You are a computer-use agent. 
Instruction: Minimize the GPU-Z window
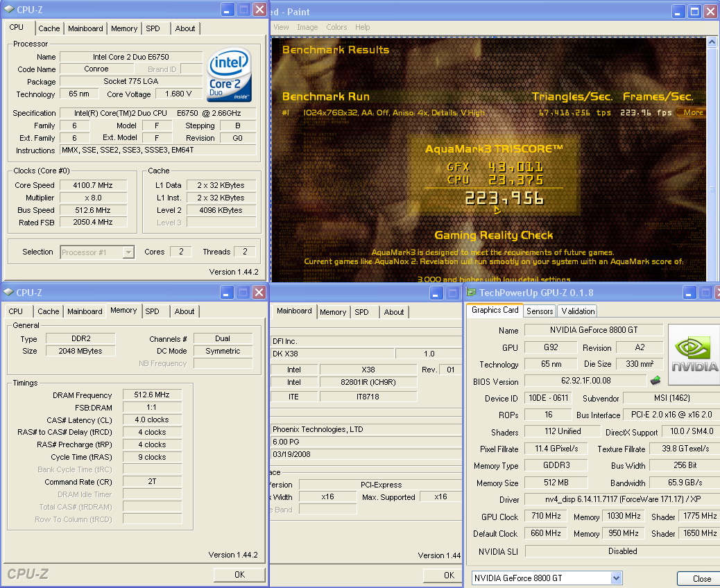coord(689,293)
